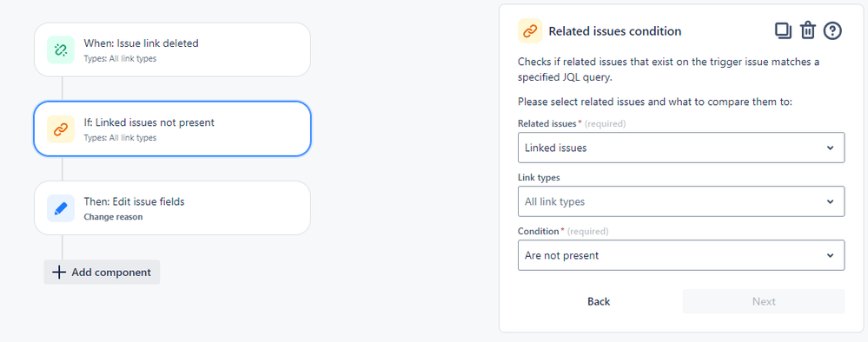
Task: Open help for Related issues condition
Action: [x=832, y=31]
